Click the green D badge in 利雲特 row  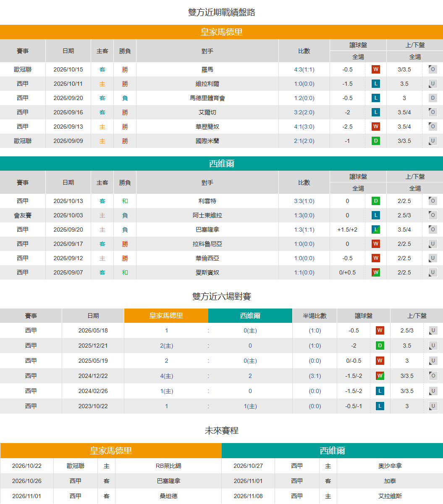pyautogui.click(x=375, y=201)
